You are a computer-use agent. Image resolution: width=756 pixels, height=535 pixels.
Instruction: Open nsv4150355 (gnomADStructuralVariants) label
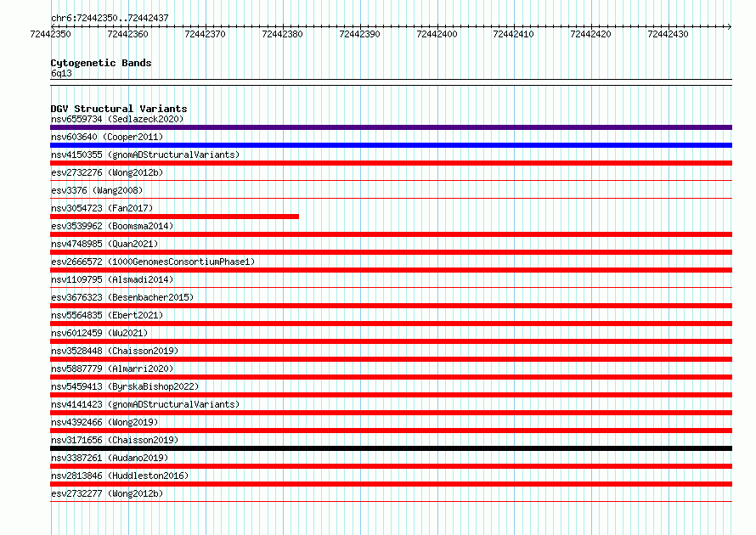[x=145, y=155]
